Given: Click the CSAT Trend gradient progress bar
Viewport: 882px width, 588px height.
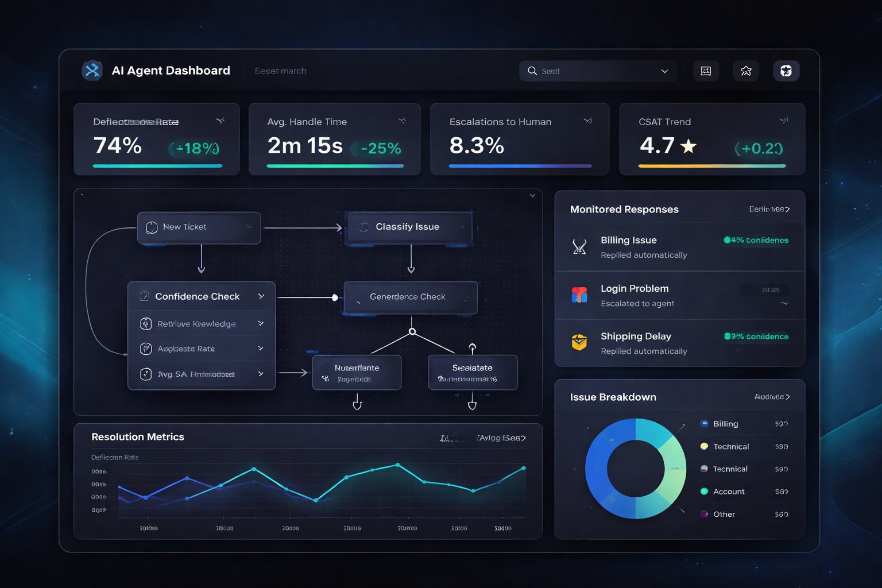Looking at the screenshot, I should 712,166.
